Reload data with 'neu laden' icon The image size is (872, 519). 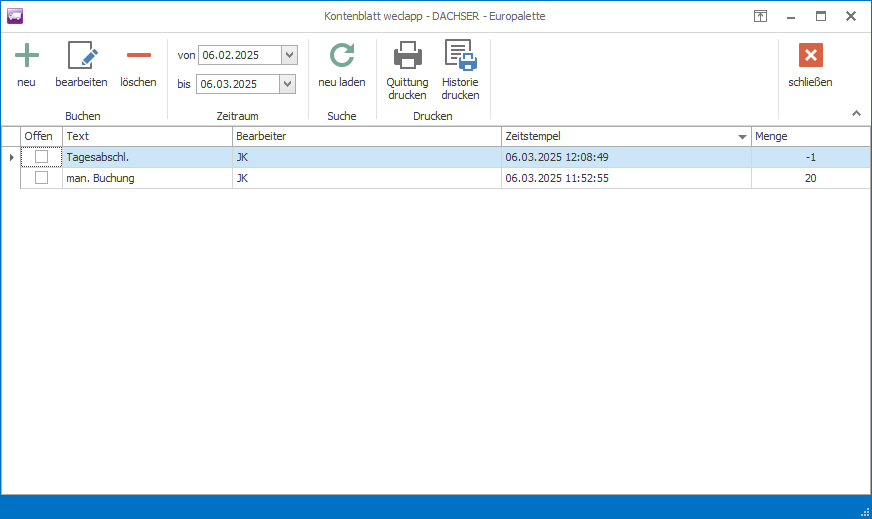[x=342, y=56]
